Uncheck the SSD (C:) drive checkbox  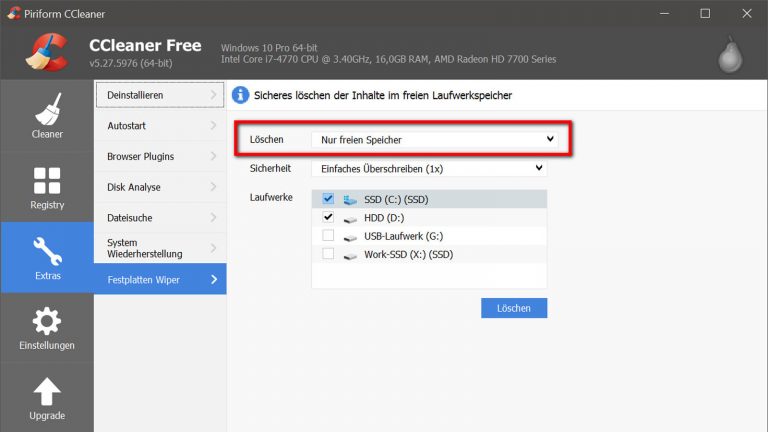[x=328, y=198]
